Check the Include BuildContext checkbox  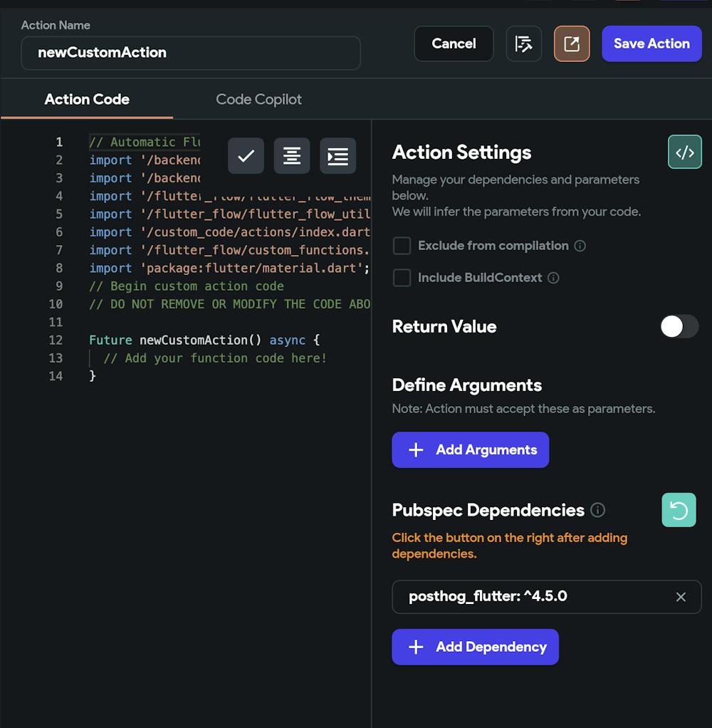402,278
